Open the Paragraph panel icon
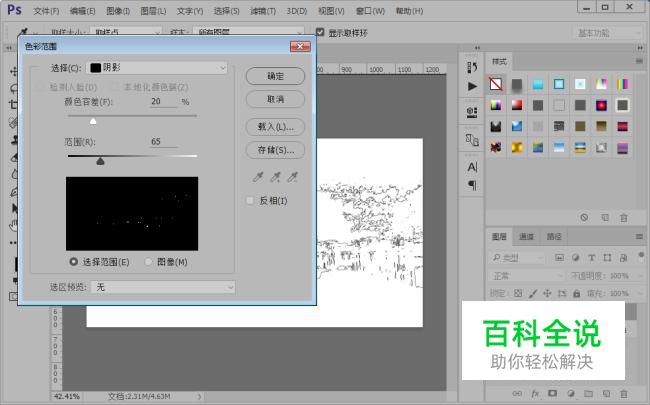The height and width of the screenshot is (405, 650). point(473,185)
